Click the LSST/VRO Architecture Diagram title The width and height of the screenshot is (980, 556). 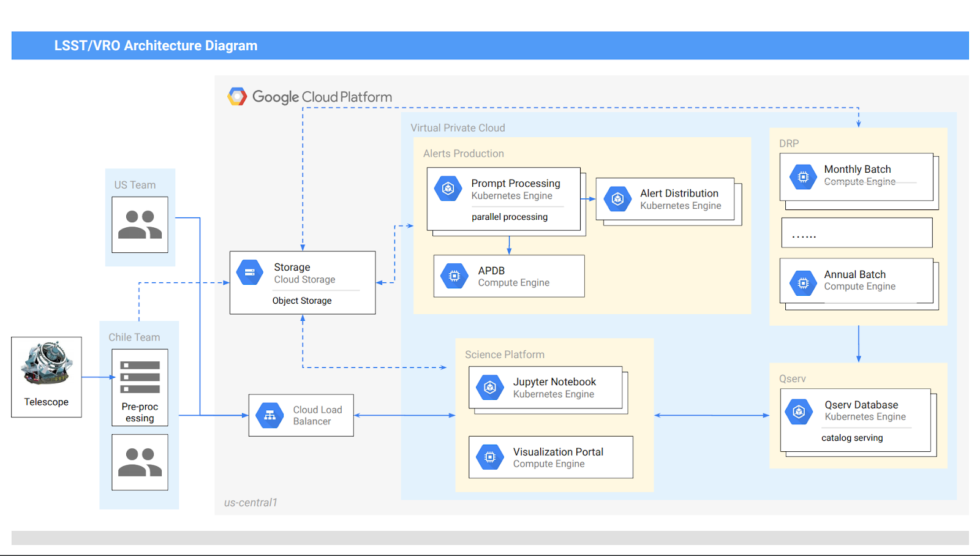[x=156, y=46]
